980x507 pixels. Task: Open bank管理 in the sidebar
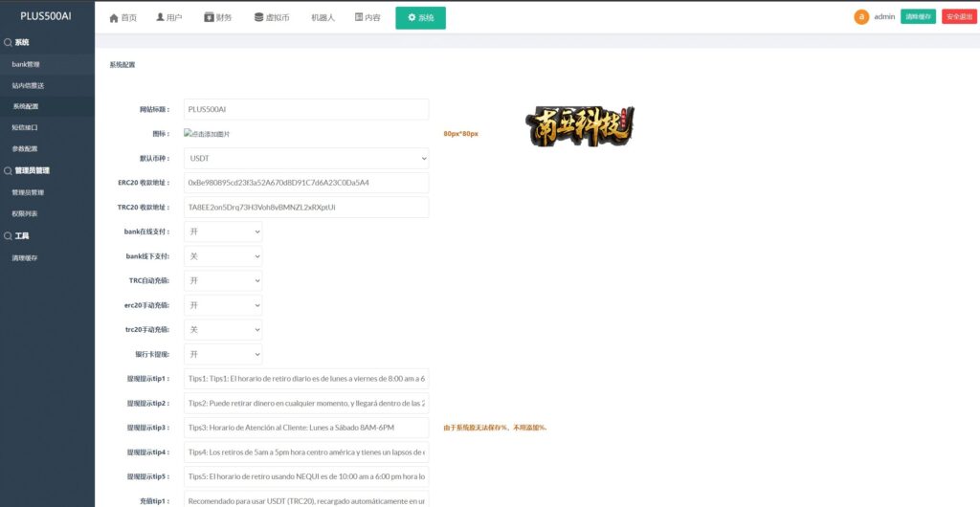(48, 64)
